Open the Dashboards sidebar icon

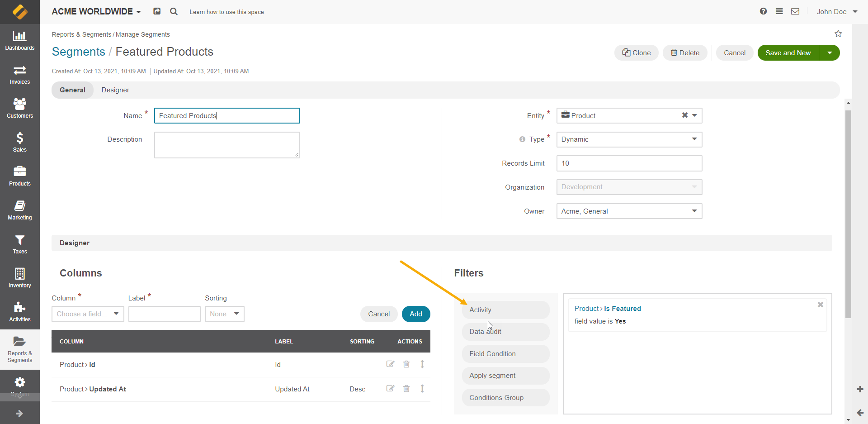click(19, 40)
